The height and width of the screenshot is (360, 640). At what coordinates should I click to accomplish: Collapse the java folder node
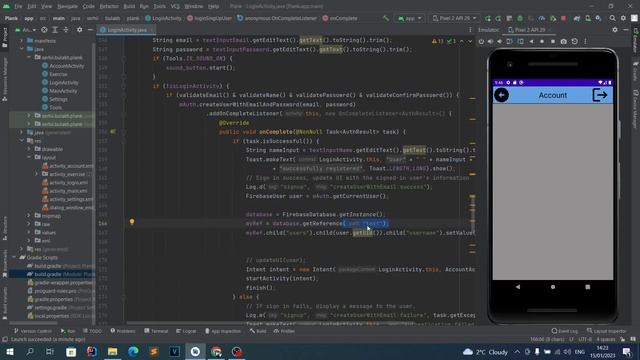tap(22, 49)
